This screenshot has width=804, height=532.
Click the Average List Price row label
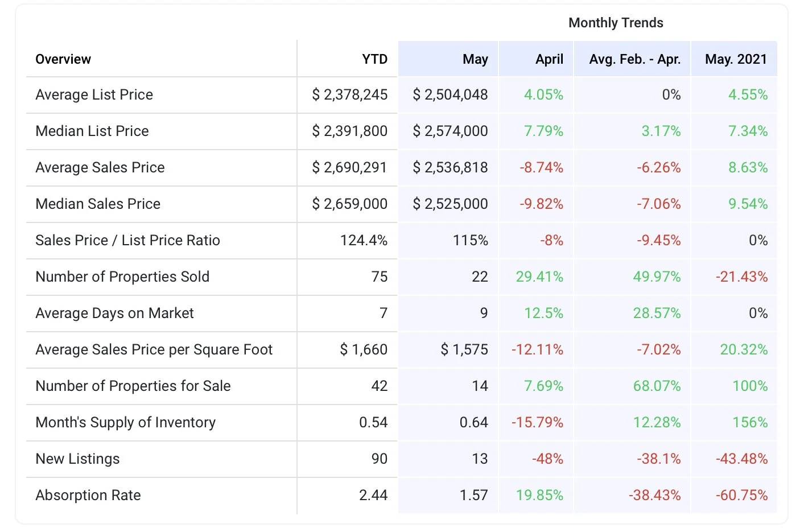point(94,94)
